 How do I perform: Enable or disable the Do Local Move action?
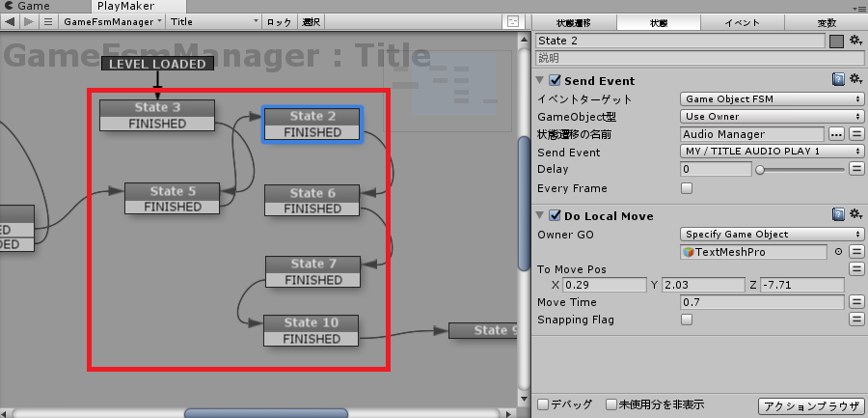[x=555, y=215]
